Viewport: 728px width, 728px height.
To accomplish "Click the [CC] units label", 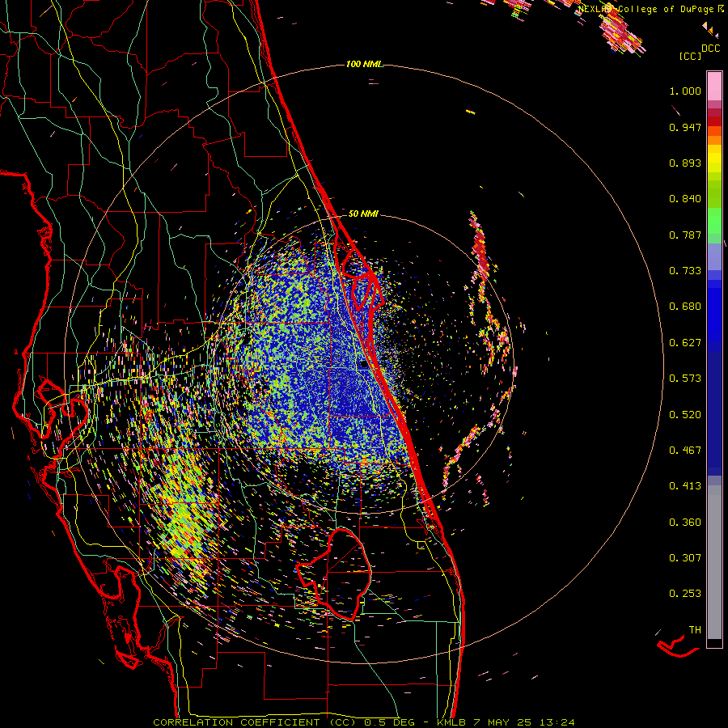I will pos(691,56).
